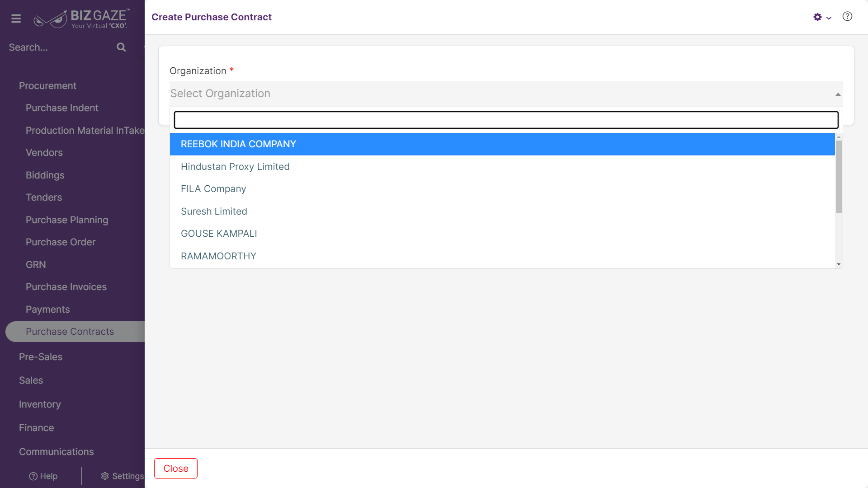Toggle the hamburger menu icon

tap(16, 19)
